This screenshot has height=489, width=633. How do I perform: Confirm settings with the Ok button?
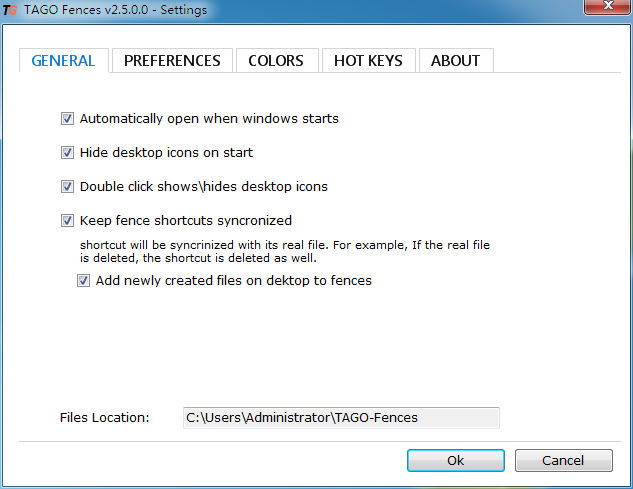(x=456, y=460)
